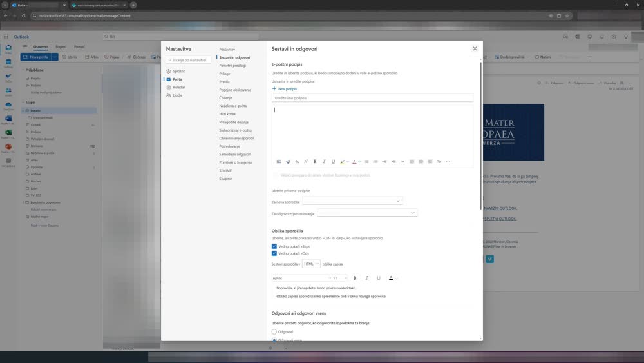Image resolution: width=644 pixels, height=363 pixels.
Task: Open HTML message format dropdown
Action: pos(311,264)
